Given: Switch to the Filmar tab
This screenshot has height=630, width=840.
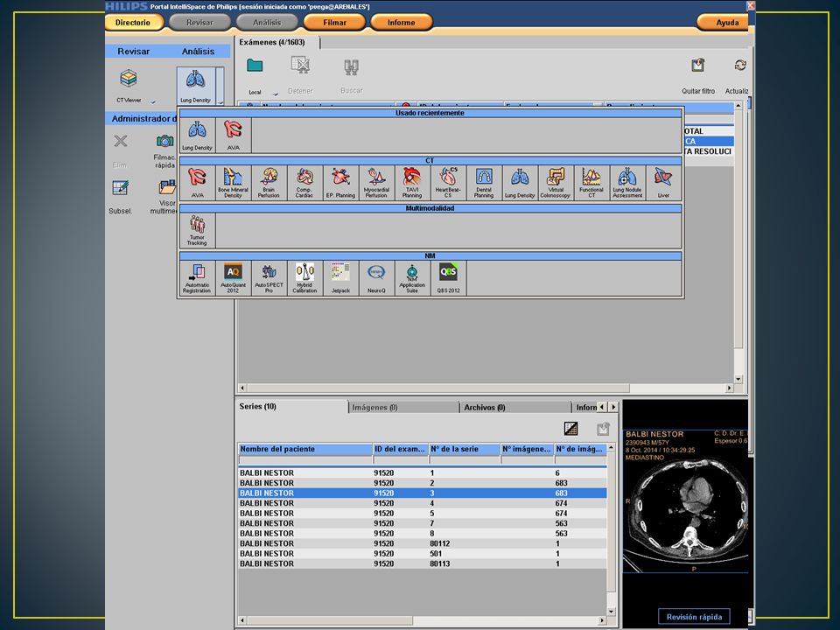Looking at the screenshot, I should 334,23.
